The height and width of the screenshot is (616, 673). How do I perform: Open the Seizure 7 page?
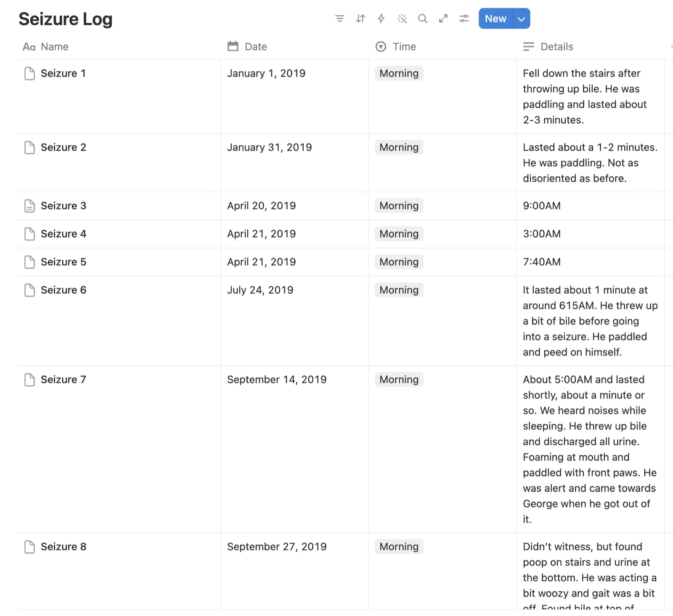[x=64, y=380]
